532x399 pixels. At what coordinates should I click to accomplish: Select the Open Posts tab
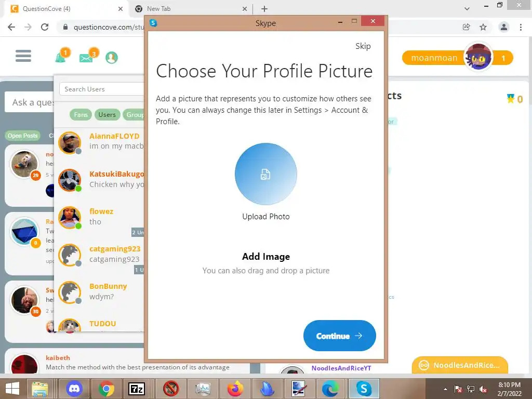pos(22,136)
